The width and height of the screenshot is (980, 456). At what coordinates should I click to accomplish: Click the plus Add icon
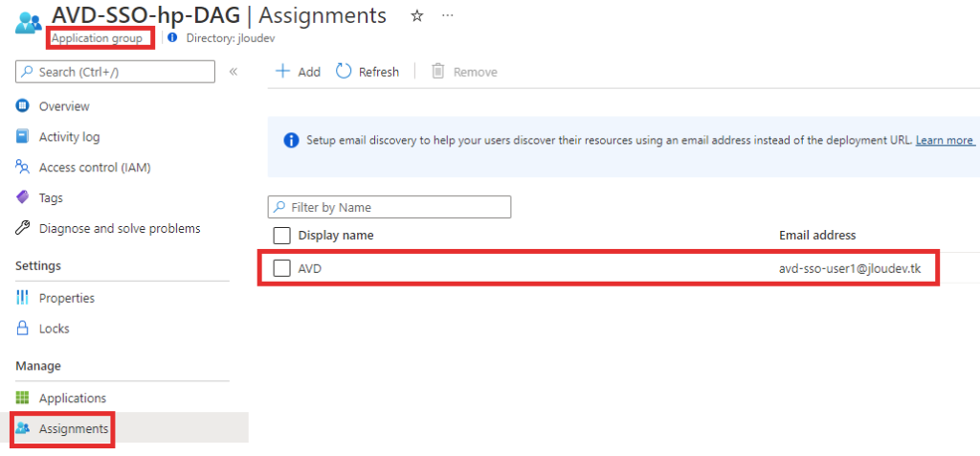tap(283, 71)
